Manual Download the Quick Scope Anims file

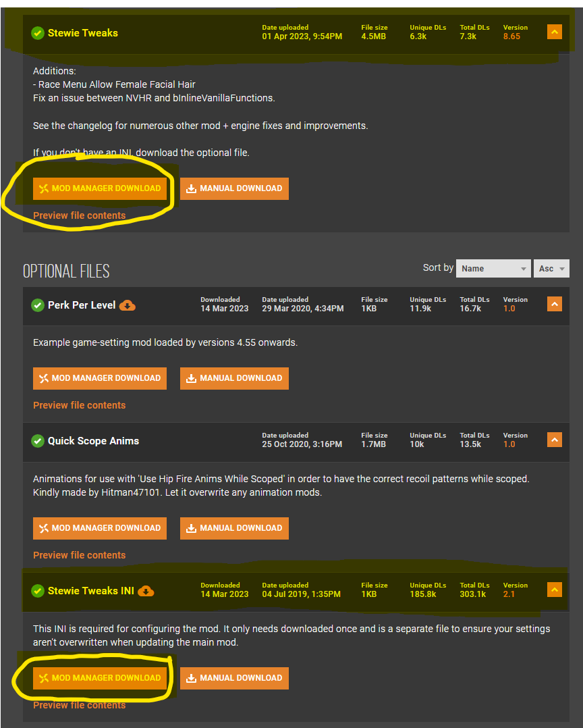[234, 528]
